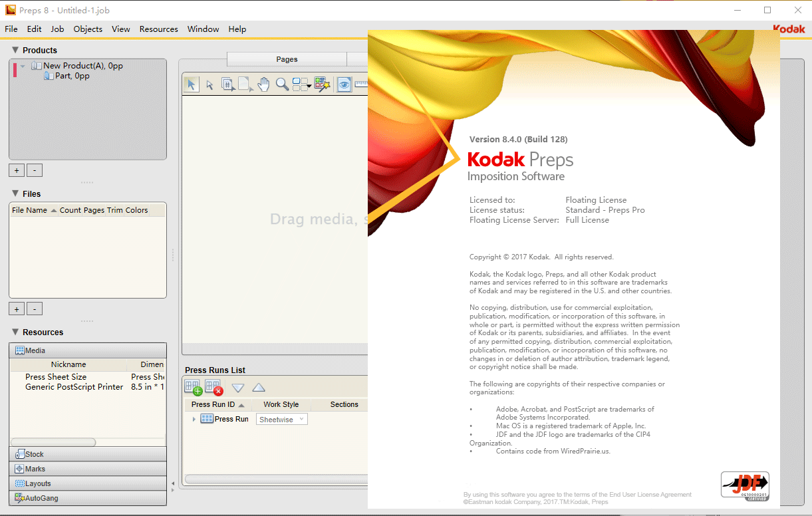Image resolution: width=812 pixels, height=516 pixels.
Task: Click the Work Style column header
Action: coord(281,404)
